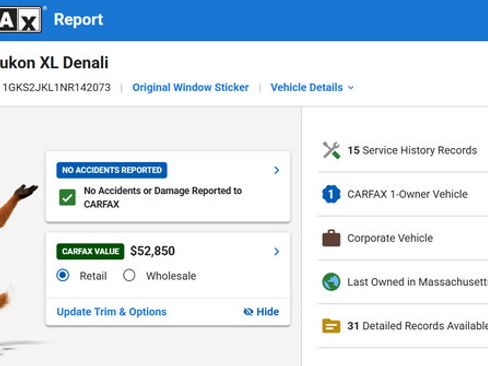Click the VIN 1GKS2JKL1NR142073
Viewport: 488px width, 366px height.
tap(57, 87)
